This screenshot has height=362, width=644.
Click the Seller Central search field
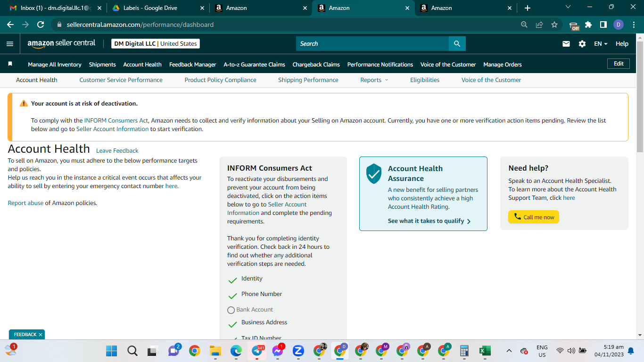(372, 44)
